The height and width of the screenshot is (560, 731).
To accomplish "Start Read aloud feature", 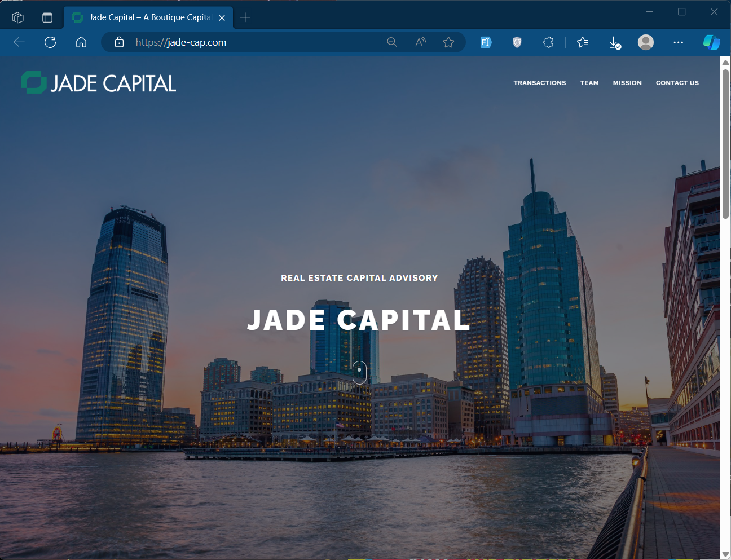I will pyautogui.click(x=420, y=42).
